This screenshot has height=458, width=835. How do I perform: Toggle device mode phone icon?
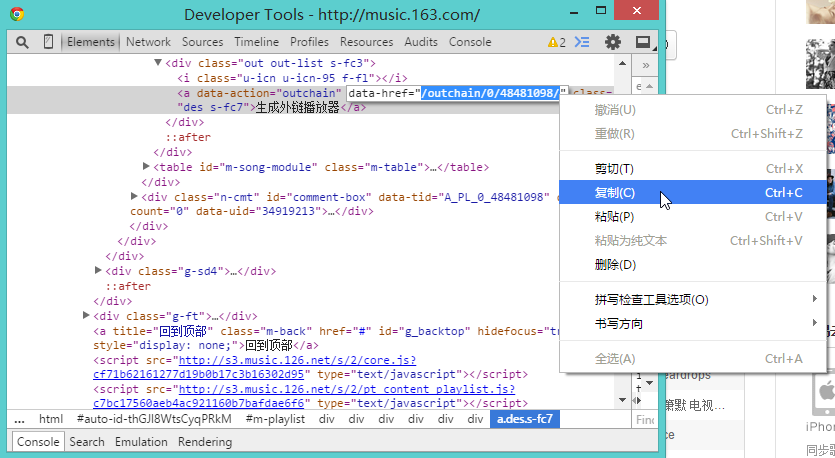pos(48,42)
